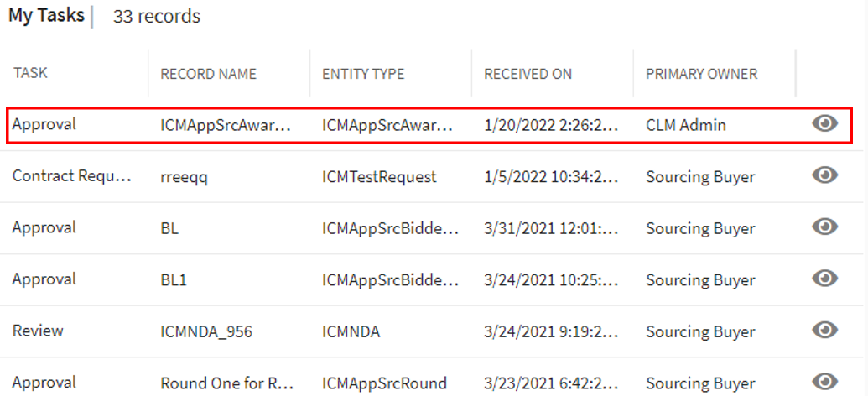The image size is (868, 396).
Task: Click the 33 records count label
Action: [157, 17]
